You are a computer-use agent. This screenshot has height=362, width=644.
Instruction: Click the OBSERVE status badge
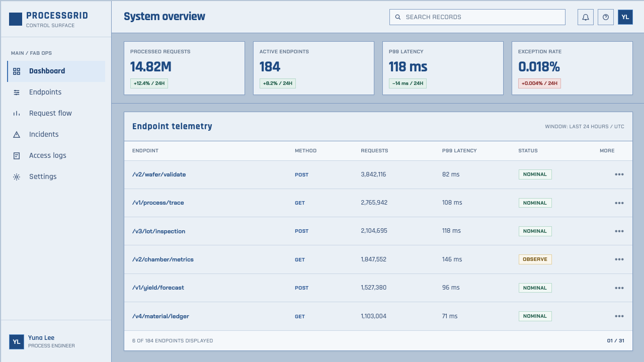point(535,259)
